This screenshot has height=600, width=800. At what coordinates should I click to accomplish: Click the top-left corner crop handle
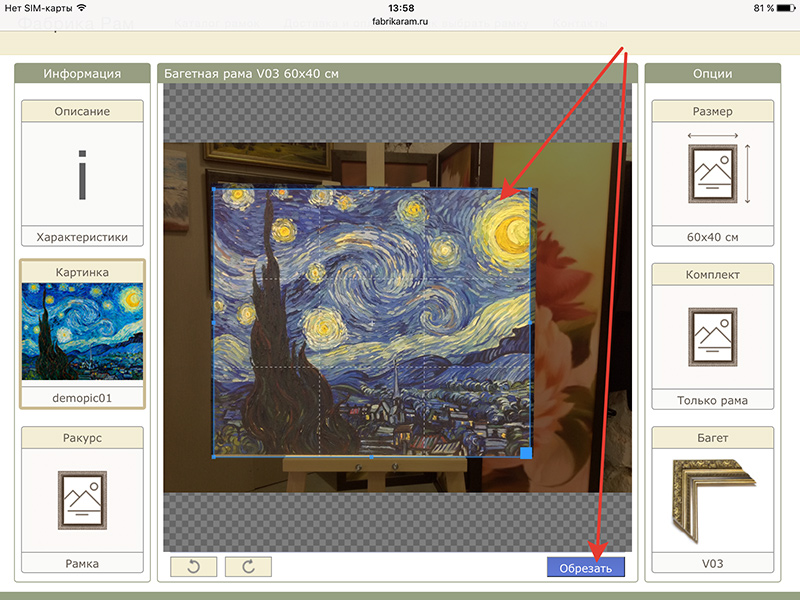point(213,189)
